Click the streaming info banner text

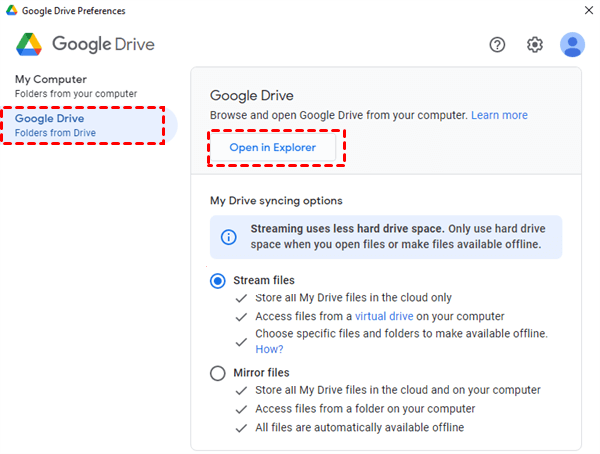point(395,237)
